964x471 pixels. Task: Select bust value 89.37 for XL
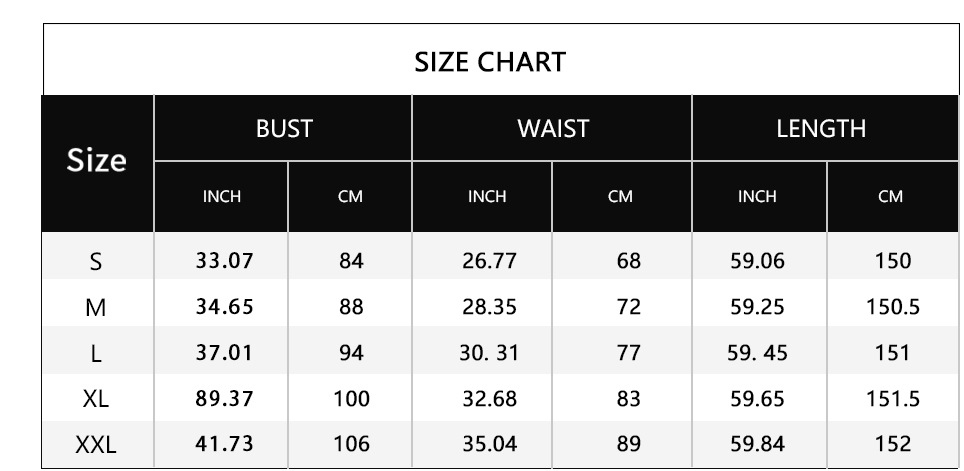[x=224, y=398]
